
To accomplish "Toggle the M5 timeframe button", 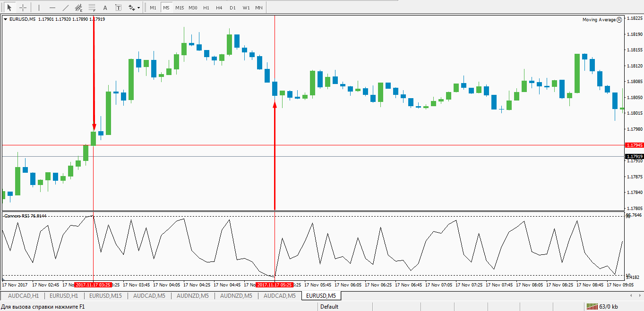I will pos(166,8).
